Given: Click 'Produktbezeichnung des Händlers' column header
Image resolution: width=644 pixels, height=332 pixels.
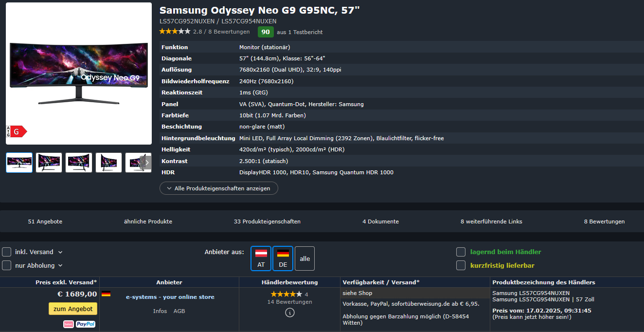Looking at the screenshot, I should click(x=544, y=282).
